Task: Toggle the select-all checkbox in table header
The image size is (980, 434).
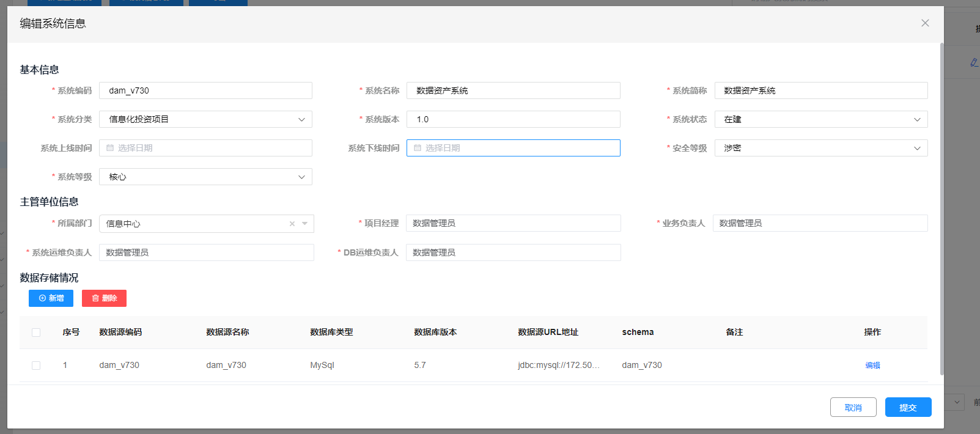Action: tap(36, 333)
